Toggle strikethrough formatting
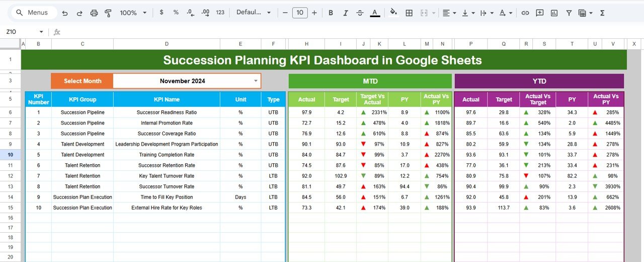Screen dimensions: 644x262 [360, 13]
